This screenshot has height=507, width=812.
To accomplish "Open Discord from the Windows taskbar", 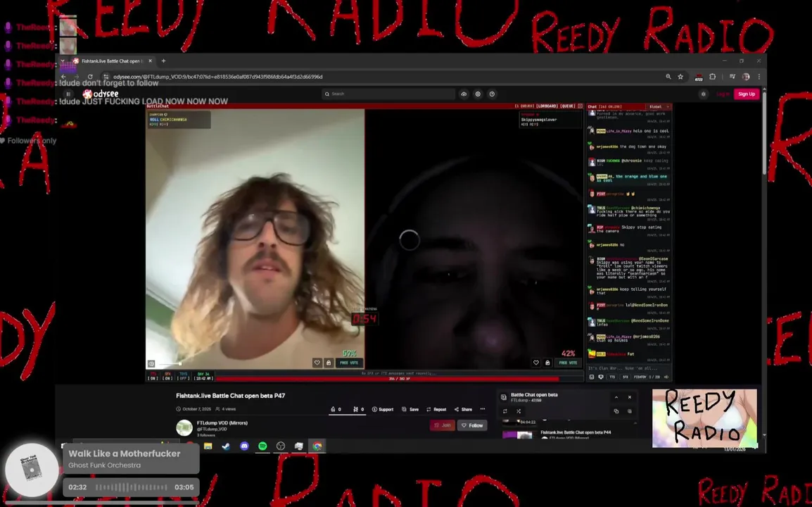I will tap(244, 446).
